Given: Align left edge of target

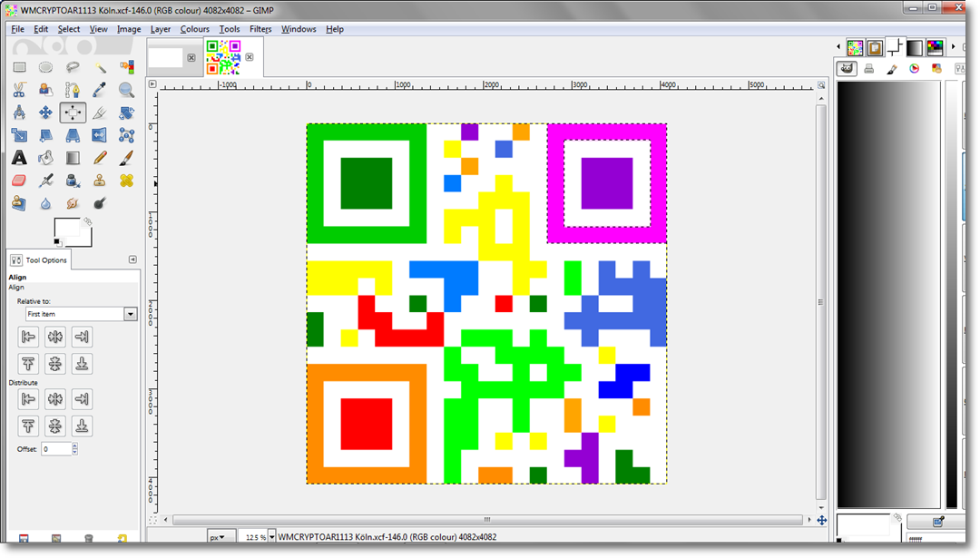Looking at the screenshot, I should [x=28, y=337].
